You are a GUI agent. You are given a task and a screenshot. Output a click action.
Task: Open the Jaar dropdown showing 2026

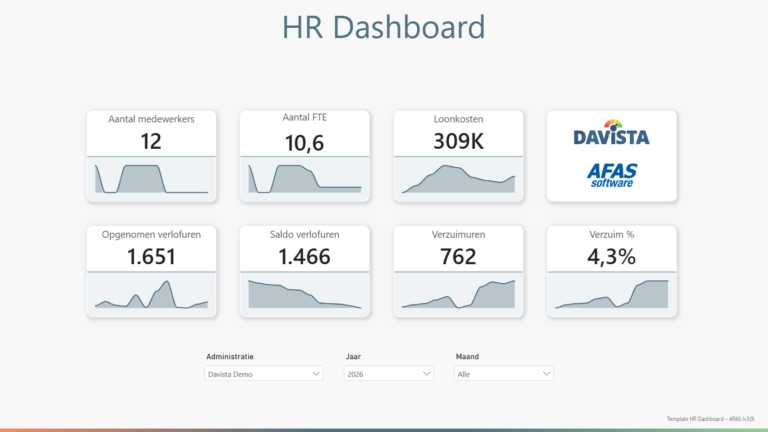(x=388, y=374)
